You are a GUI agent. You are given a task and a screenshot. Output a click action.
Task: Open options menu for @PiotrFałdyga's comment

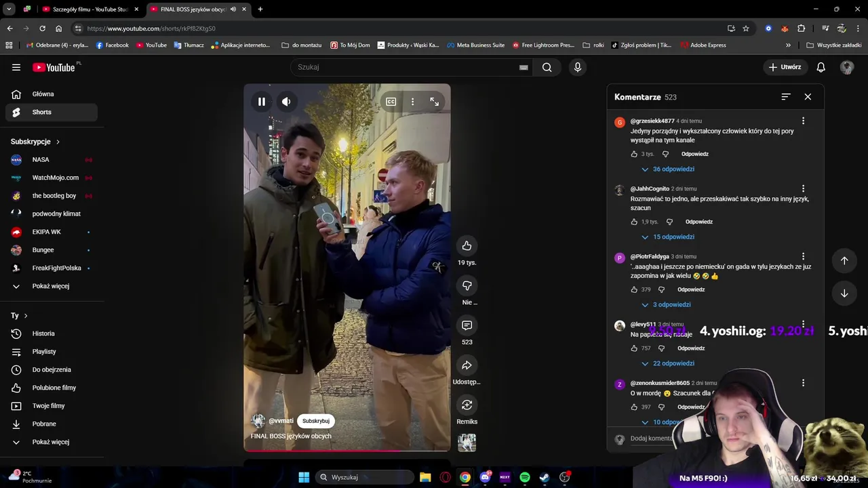(803, 256)
